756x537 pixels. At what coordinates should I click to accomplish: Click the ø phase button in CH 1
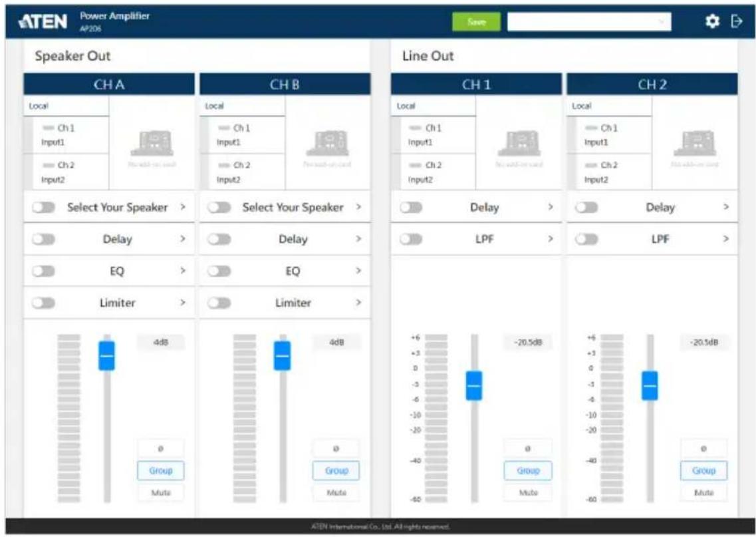(x=528, y=448)
